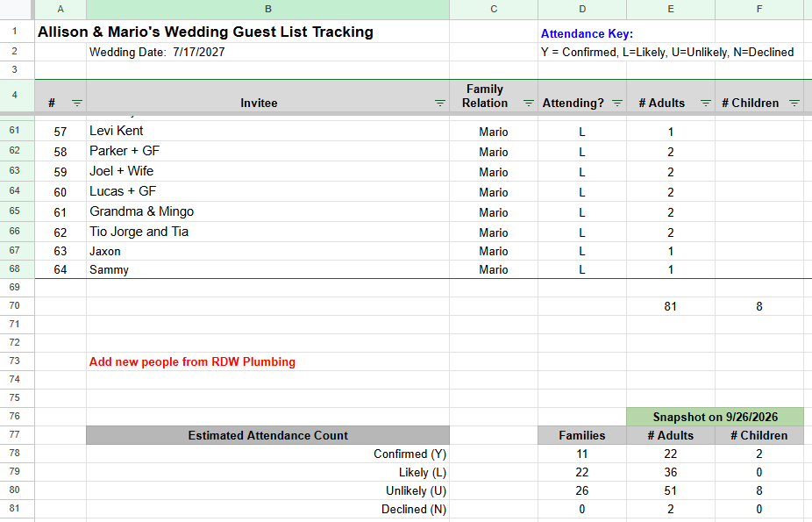Select the Levi Kent invitee cell
Image resolution: width=812 pixels, height=522 pixels.
pos(267,131)
